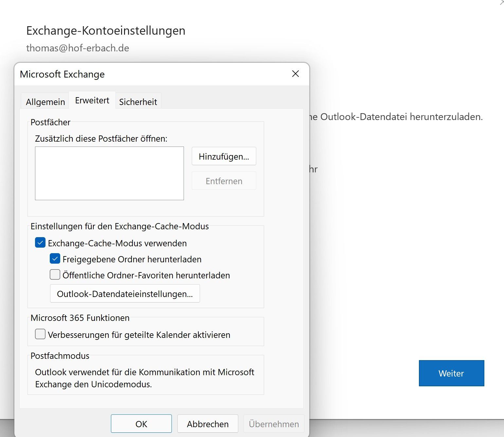The image size is (504, 437).
Task: Click the Microsoft 365 Funktionen group label
Action: [80, 318]
